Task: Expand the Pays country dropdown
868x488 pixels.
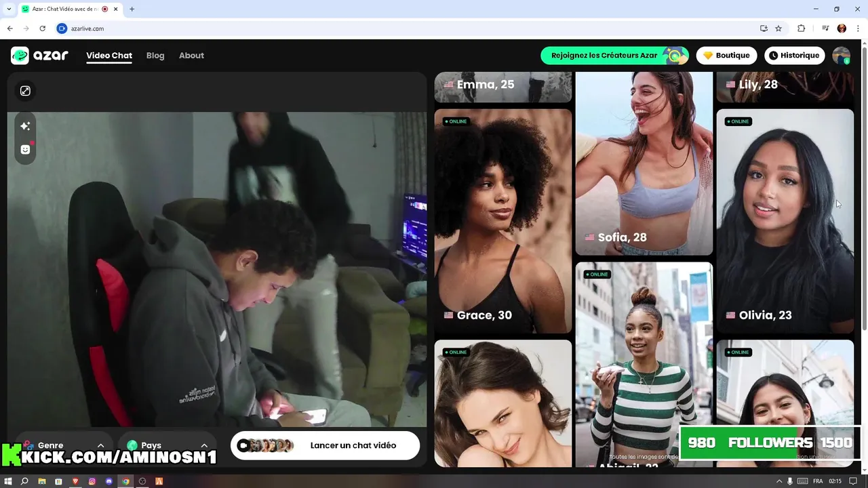Action: click(167, 445)
